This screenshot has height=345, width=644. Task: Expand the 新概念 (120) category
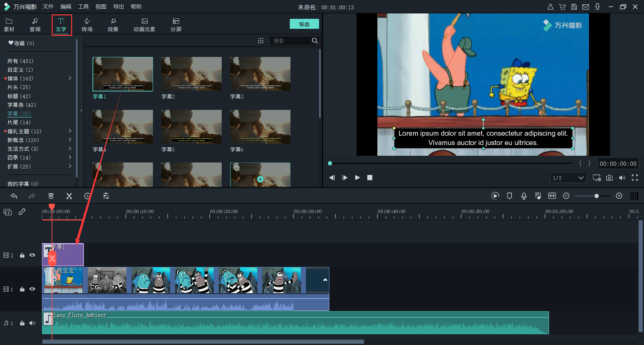(70, 140)
